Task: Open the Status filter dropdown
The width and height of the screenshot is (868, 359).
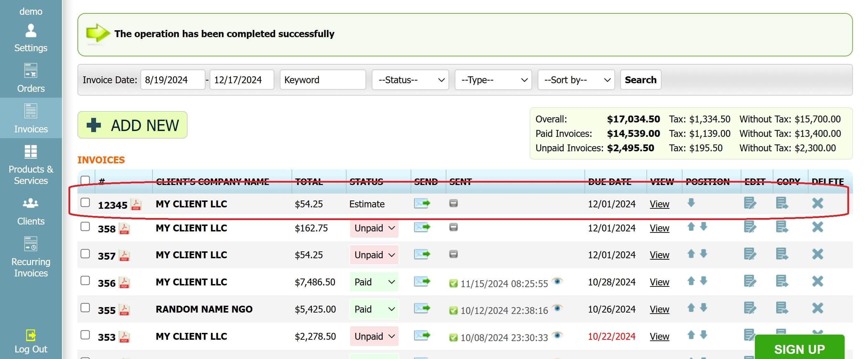Action: pos(410,80)
